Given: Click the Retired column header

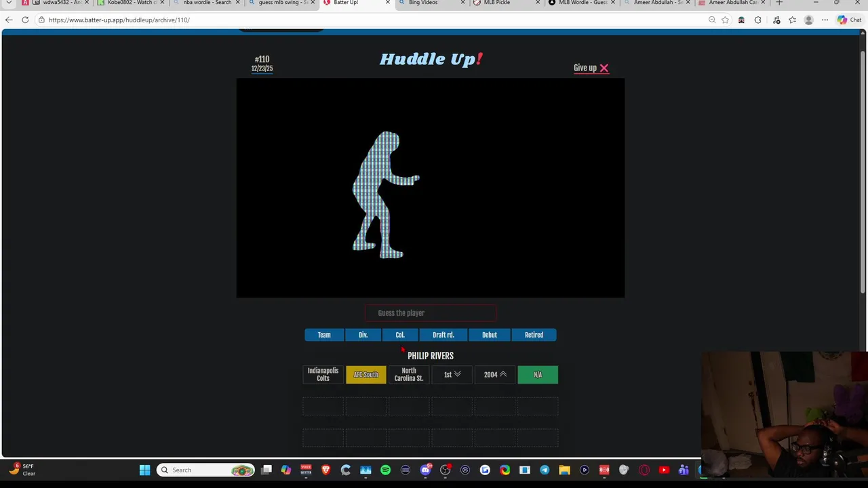Looking at the screenshot, I should click(534, 335).
